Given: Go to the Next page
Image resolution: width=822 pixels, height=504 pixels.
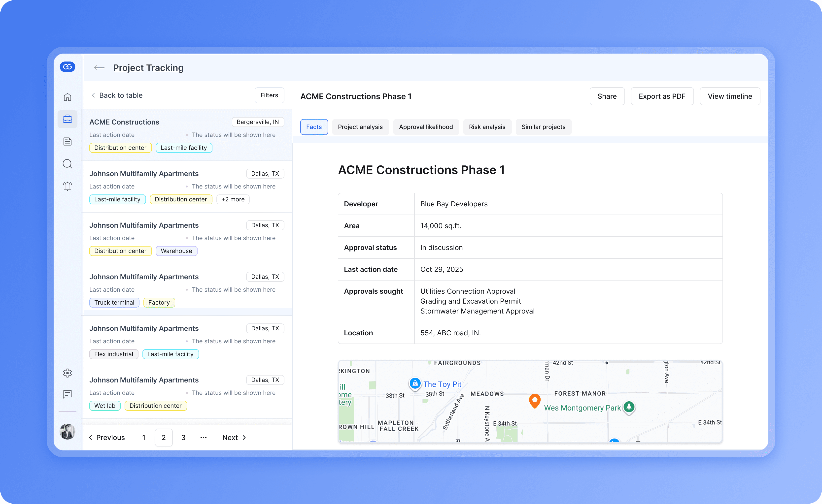Looking at the screenshot, I should (234, 437).
